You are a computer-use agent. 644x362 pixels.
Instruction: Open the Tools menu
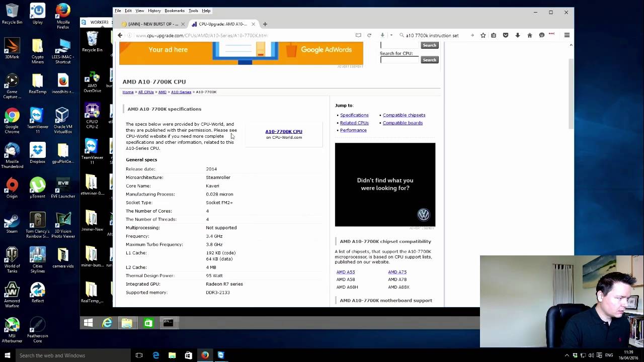(x=193, y=11)
